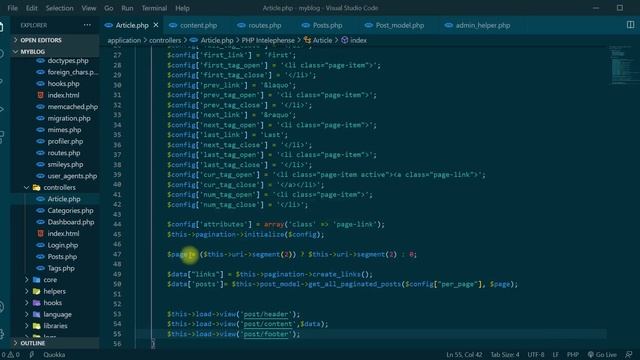Change PHP language mode

(573, 354)
